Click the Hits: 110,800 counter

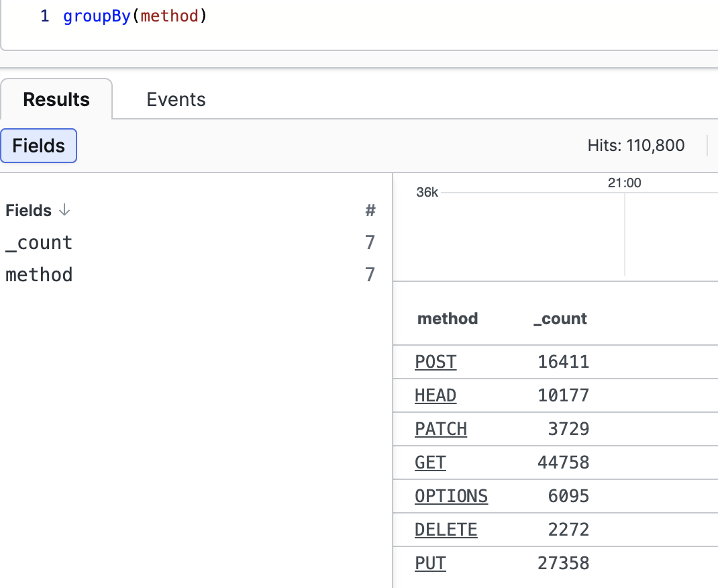click(636, 145)
